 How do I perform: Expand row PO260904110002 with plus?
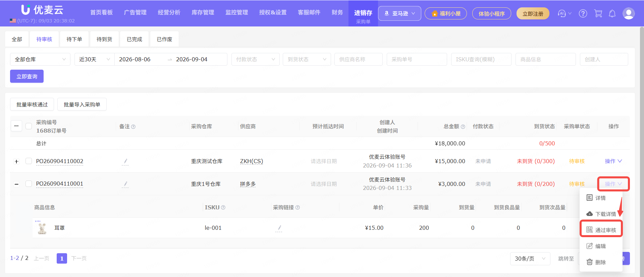coord(16,161)
